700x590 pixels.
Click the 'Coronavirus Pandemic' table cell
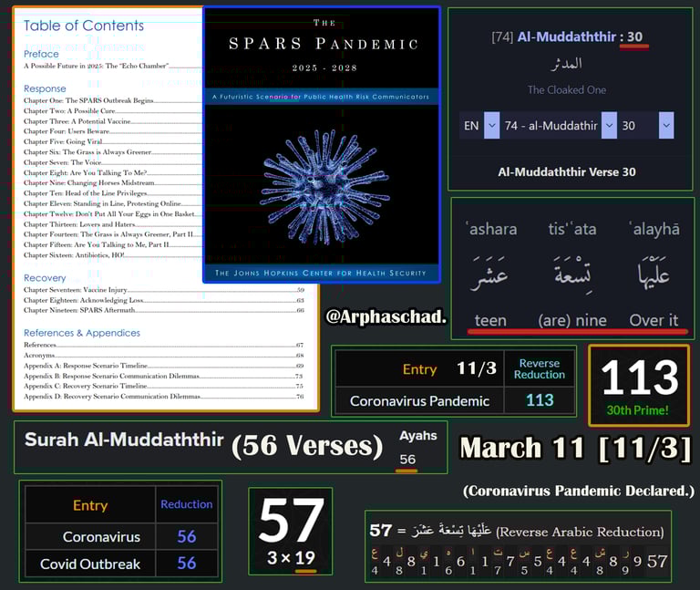[x=419, y=401]
